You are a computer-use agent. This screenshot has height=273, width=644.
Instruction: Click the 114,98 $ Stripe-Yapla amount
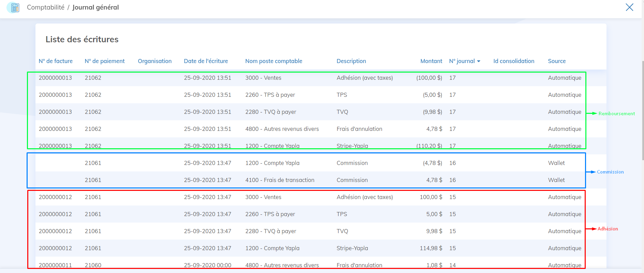pyautogui.click(x=431, y=248)
